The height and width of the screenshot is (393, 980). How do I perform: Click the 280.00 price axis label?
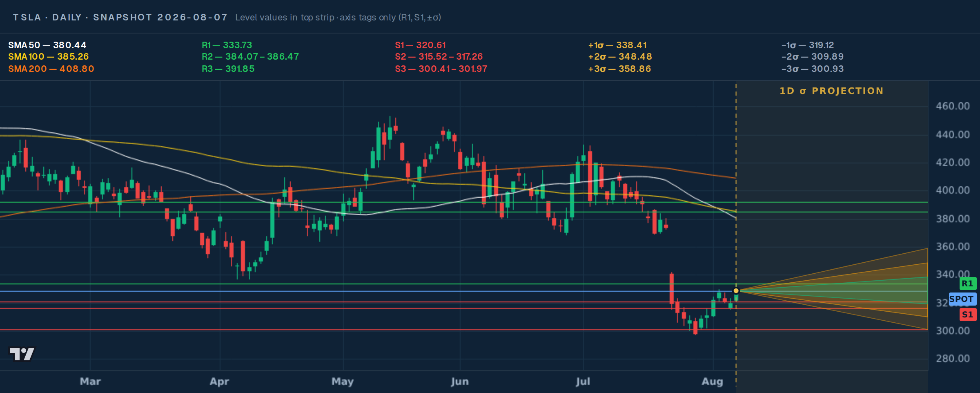coord(953,359)
